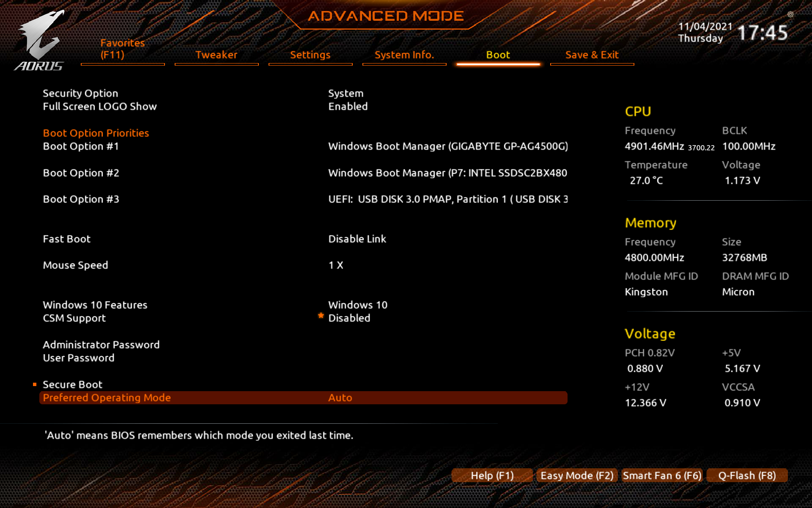This screenshot has width=812, height=508.
Task: Open the Secure Boot submenu
Action: [x=72, y=384]
